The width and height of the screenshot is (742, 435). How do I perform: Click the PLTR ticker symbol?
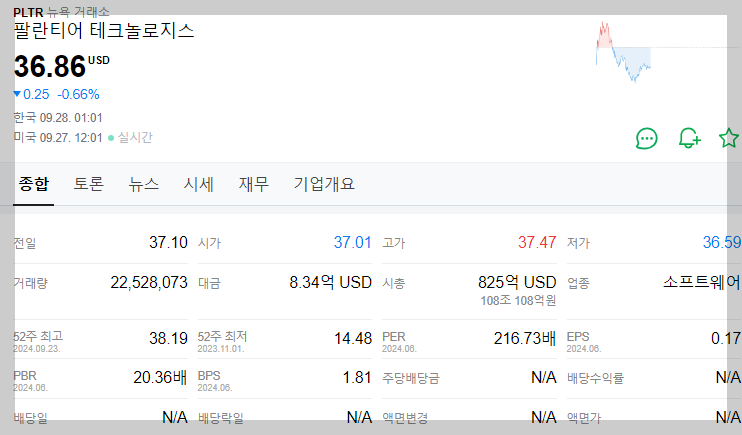28,12
